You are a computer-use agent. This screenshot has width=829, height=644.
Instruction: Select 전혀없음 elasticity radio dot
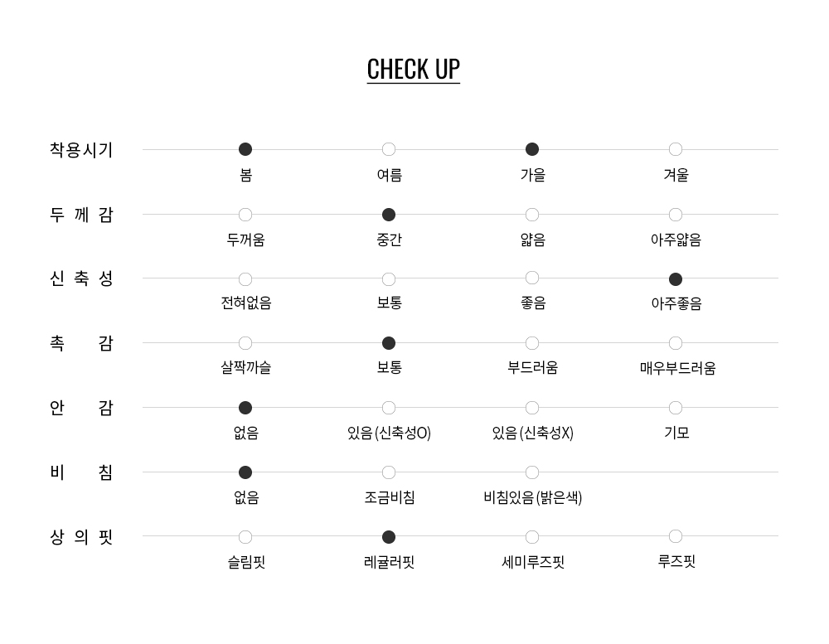245,279
